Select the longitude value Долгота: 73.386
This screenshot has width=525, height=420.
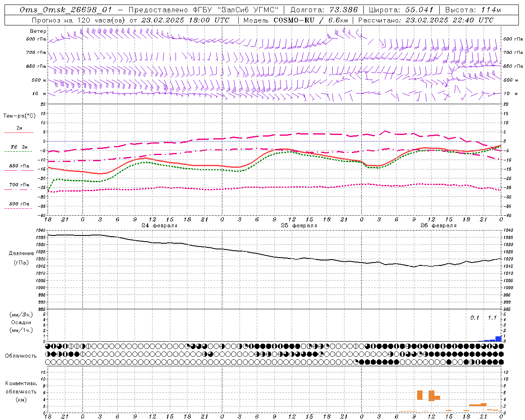pos(324,10)
